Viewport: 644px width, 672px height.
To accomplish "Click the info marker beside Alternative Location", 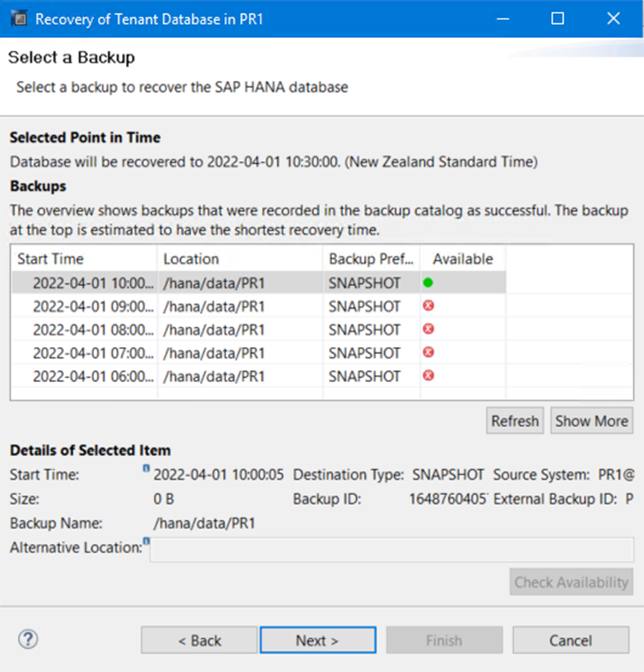I will (x=146, y=541).
